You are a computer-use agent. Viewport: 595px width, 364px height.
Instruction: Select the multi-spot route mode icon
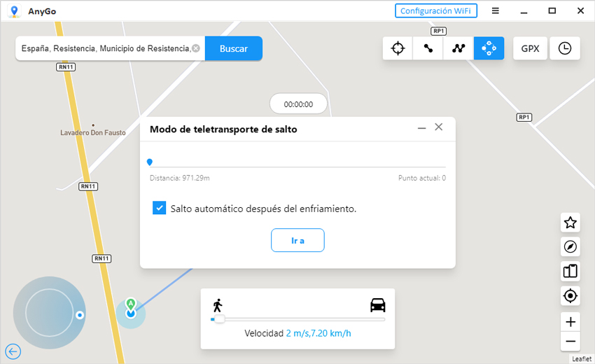point(458,48)
